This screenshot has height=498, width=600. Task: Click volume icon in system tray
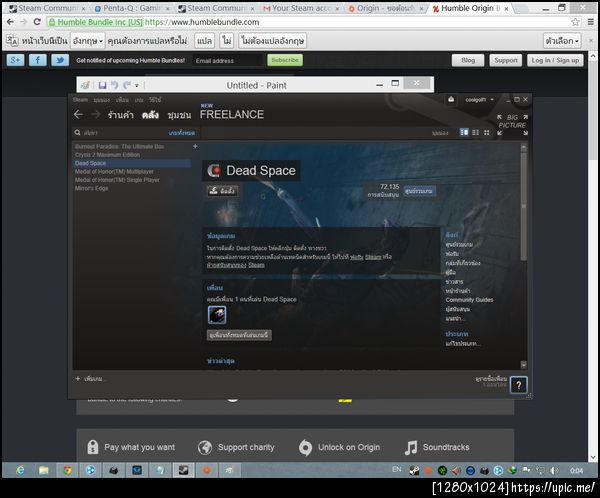pyautogui.click(x=554, y=470)
